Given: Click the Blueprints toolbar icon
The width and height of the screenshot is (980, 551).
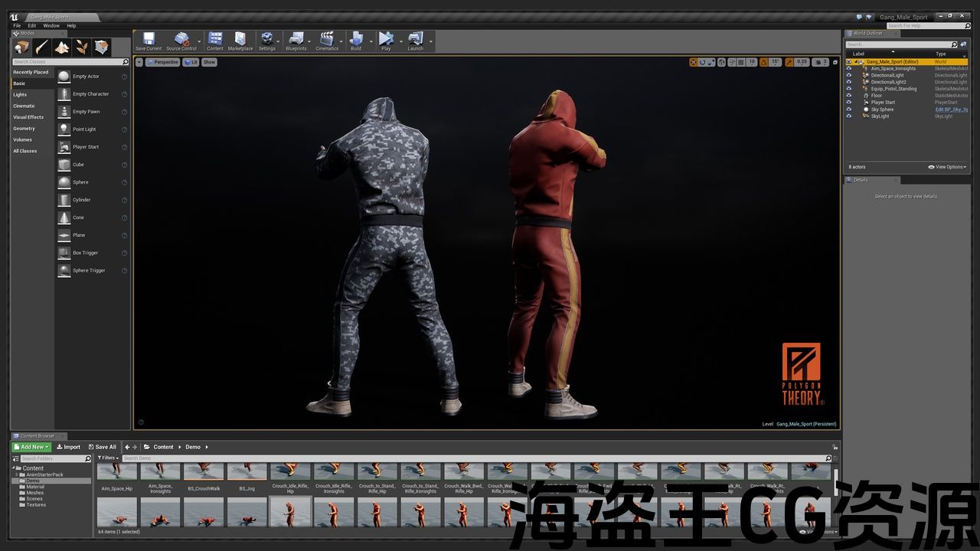Looking at the screenshot, I should coord(296,39).
